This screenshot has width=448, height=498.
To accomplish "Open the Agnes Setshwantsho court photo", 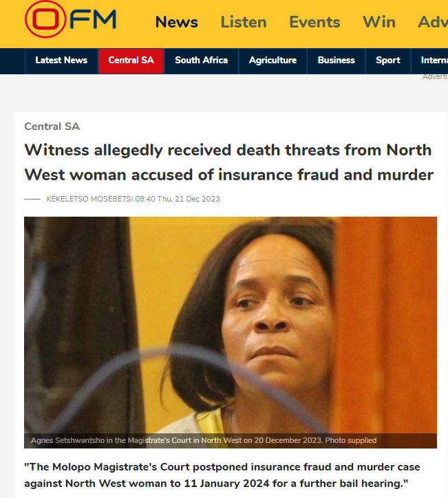I will pos(231,332).
